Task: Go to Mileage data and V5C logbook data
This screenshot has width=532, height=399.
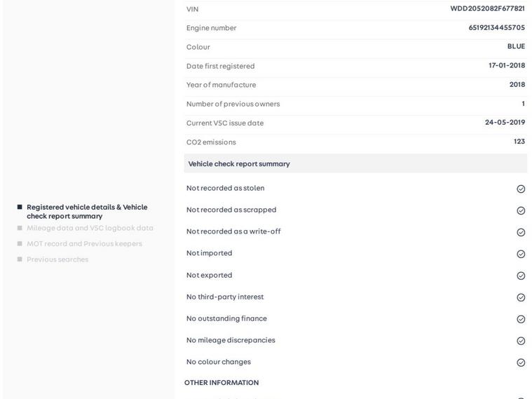Action: point(90,228)
